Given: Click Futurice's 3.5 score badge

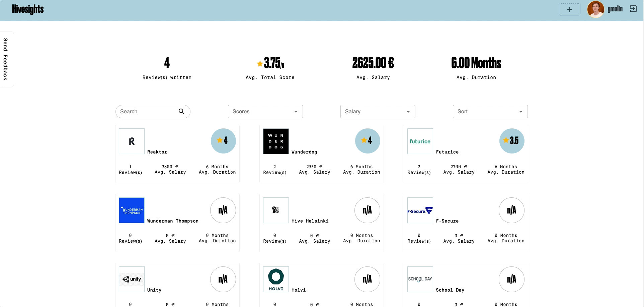Looking at the screenshot, I should pos(512,141).
